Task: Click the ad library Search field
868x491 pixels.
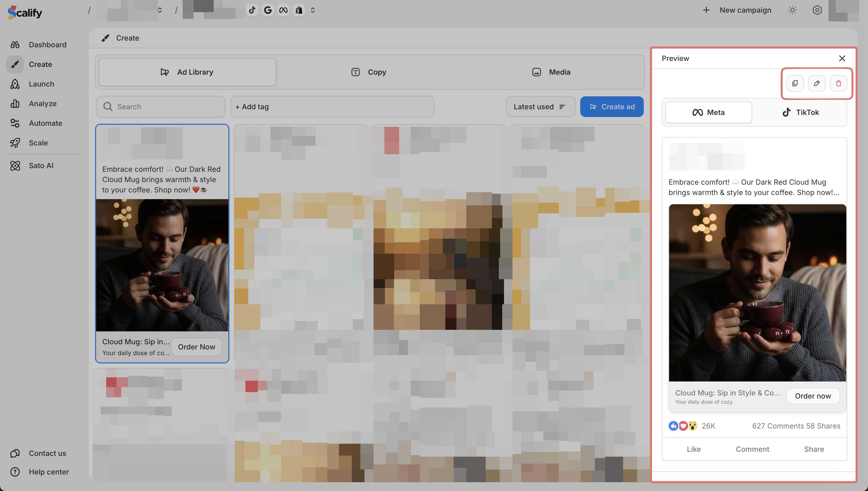Action: tap(160, 107)
